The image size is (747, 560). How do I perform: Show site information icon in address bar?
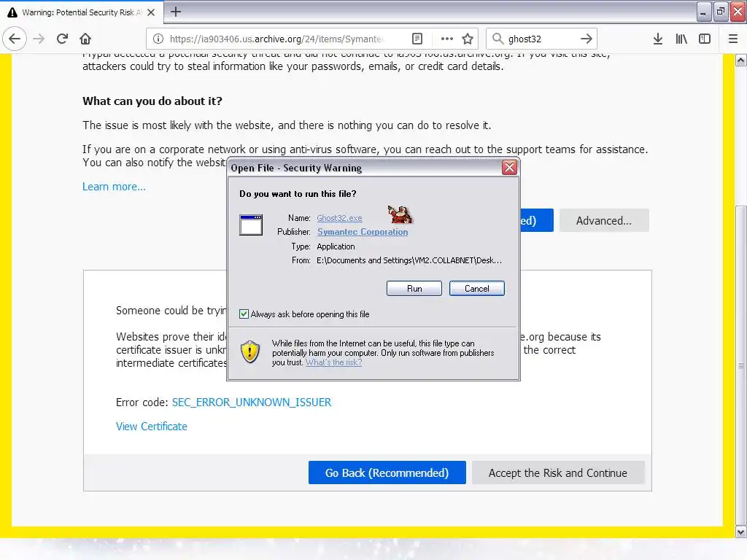coord(158,39)
